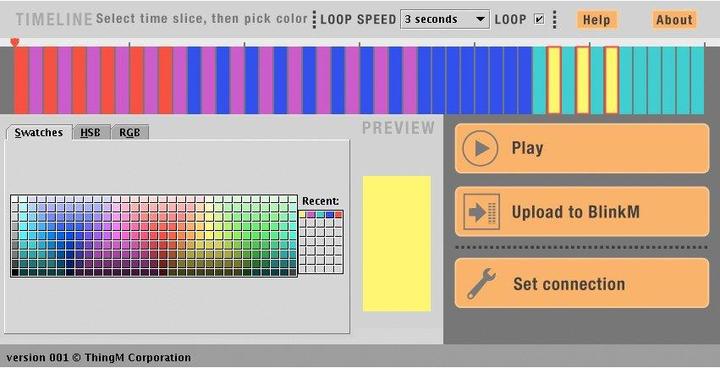Open the About button
Viewport: 720px width, 368px height.
coord(674,20)
